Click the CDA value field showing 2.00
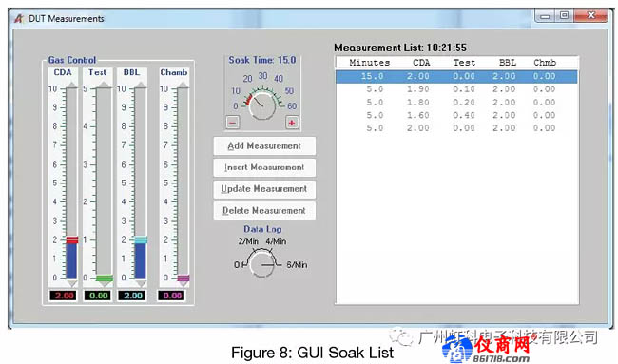The width and height of the screenshot is (618, 364). [64, 296]
